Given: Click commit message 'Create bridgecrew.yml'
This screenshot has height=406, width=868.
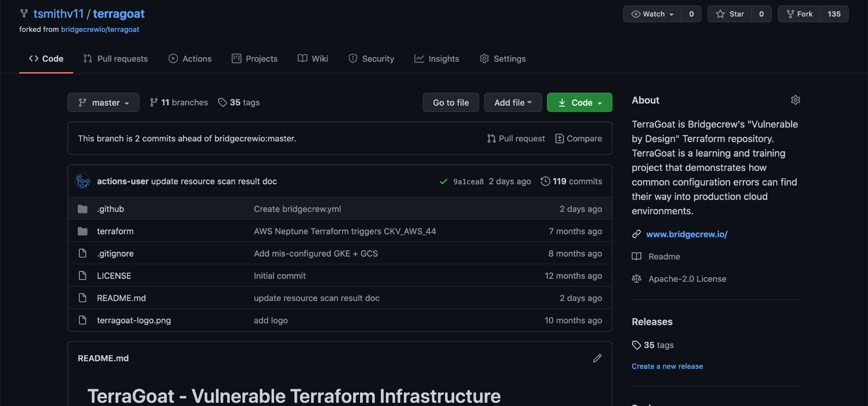Looking at the screenshot, I should coord(297,209).
